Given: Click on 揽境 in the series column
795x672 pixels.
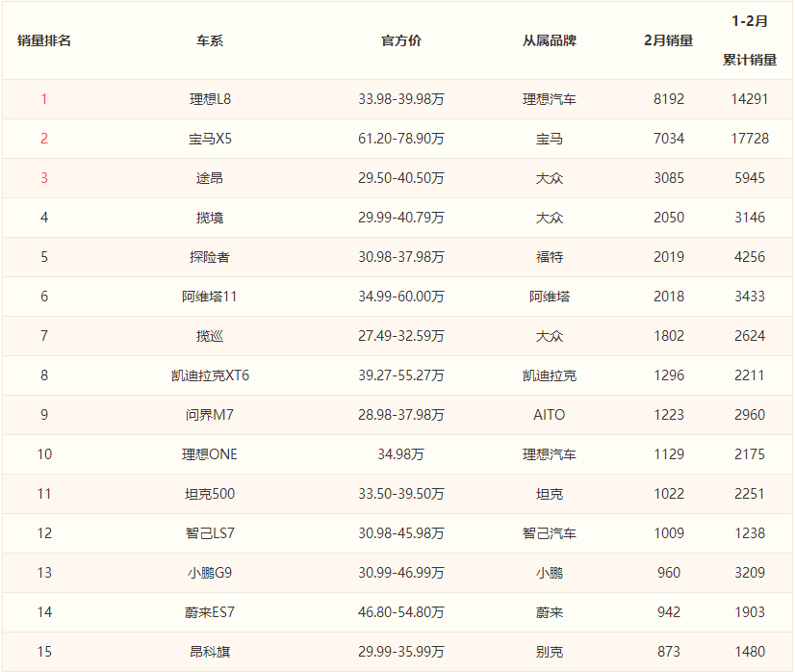Looking at the screenshot, I should pyautogui.click(x=210, y=218).
